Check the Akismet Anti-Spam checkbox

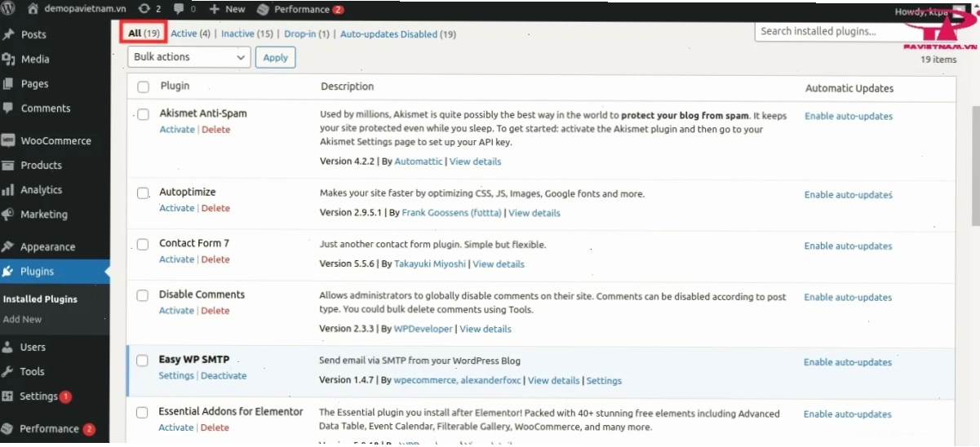coord(143,114)
